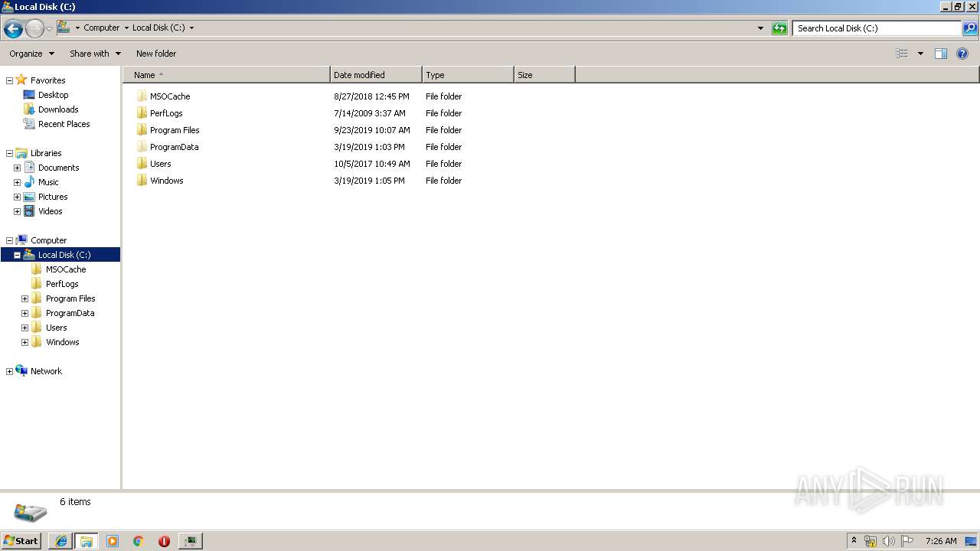Sort by Date modified column
Image resolution: width=980 pixels, height=551 pixels.
[376, 75]
